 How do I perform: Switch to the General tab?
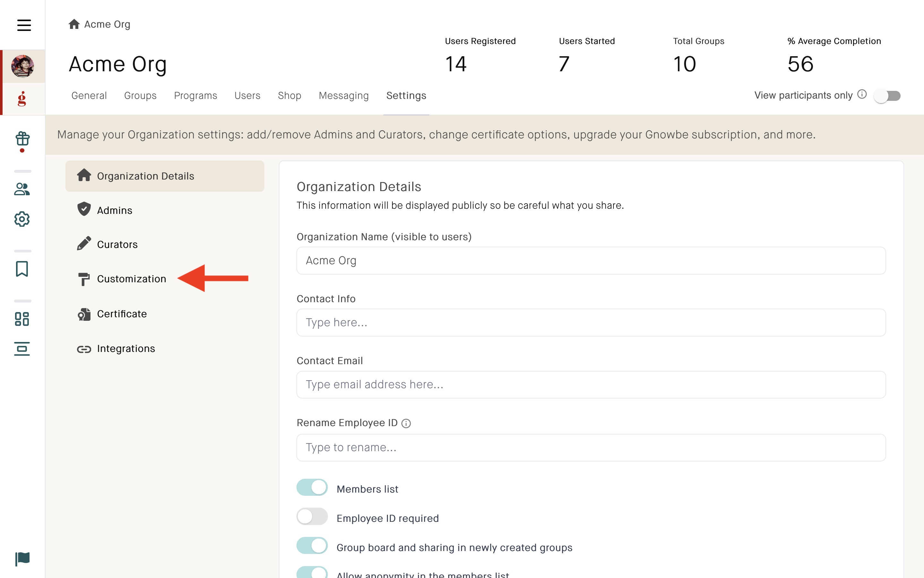click(x=89, y=96)
